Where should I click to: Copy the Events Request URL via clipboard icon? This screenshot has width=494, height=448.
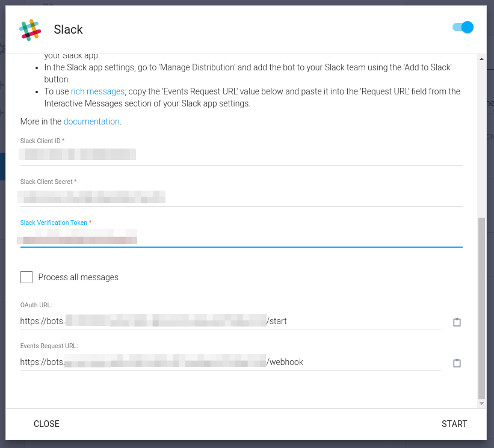click(457, 363)
